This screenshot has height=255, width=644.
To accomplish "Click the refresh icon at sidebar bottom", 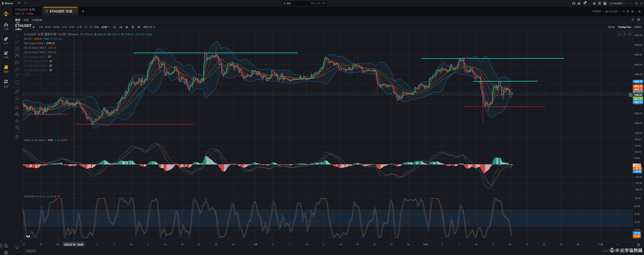I will pos(6,246).
